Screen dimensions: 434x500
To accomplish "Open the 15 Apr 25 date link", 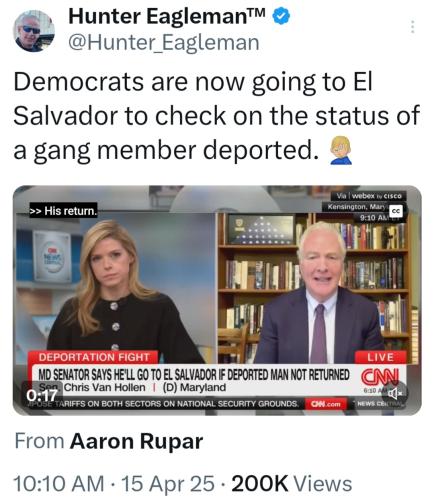I will [x=168, y=484].
